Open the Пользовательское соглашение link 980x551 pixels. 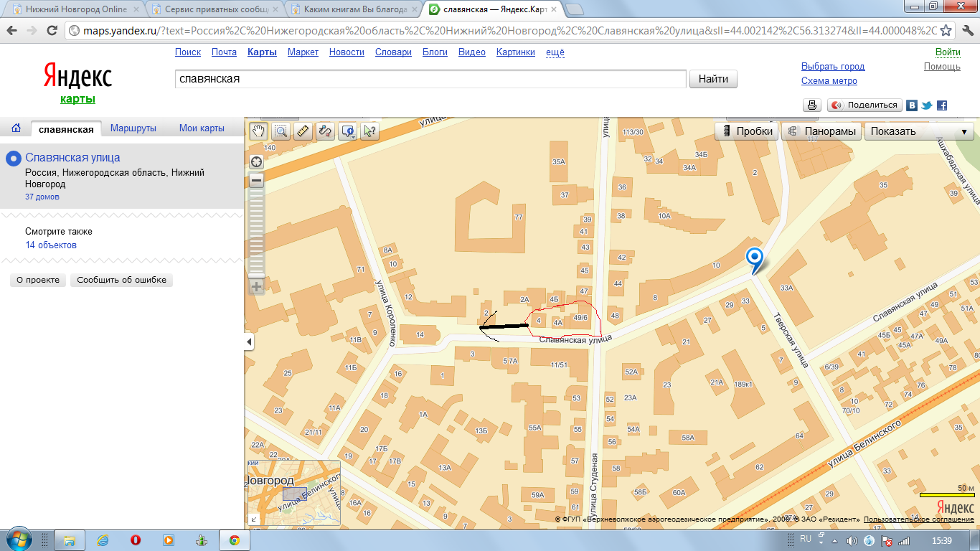[919, 519]
